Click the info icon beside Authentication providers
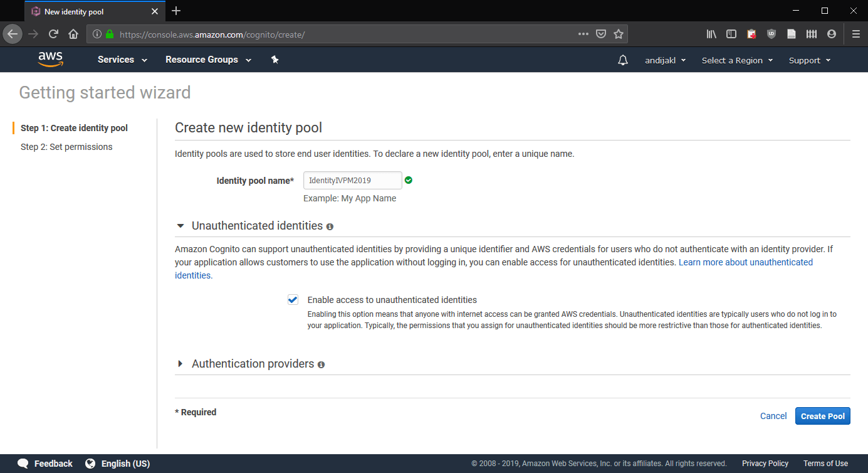This screenshot has height=473, width=868. [321, 364]
